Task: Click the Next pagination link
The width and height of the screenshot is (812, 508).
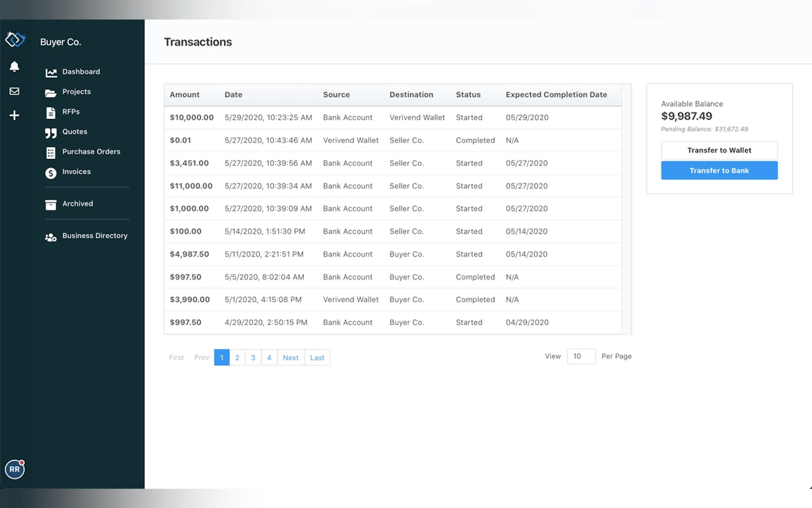Action: pos(290,357)
